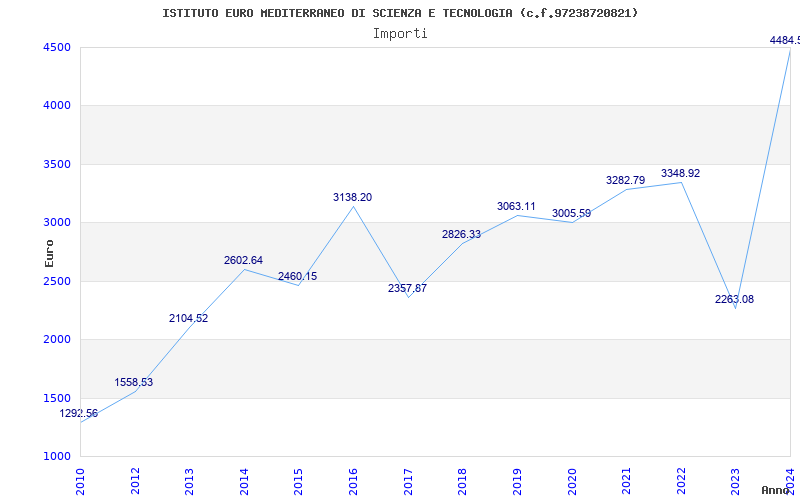Click x-axis year 2022
Screen dimensions: 800x500
681,481
